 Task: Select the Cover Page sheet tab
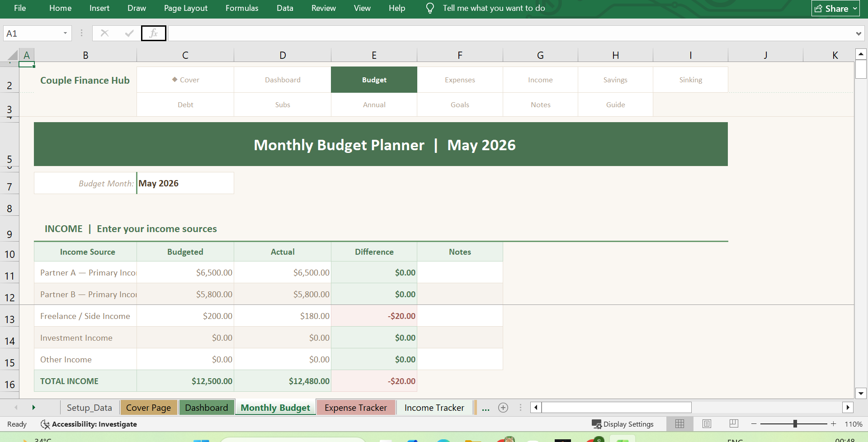pyautogui.click(x=148, y=408)
